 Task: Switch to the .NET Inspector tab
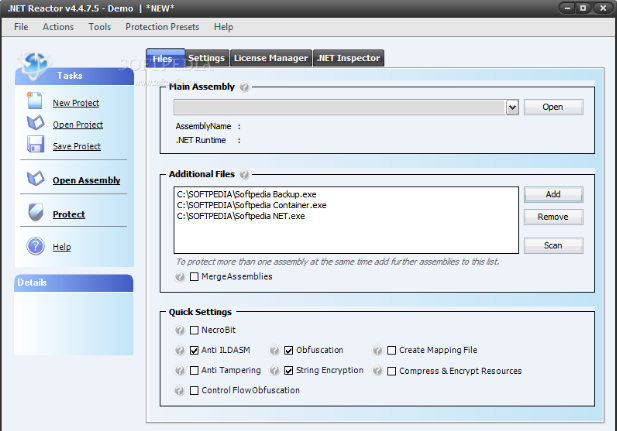click(x=349, y=58)
